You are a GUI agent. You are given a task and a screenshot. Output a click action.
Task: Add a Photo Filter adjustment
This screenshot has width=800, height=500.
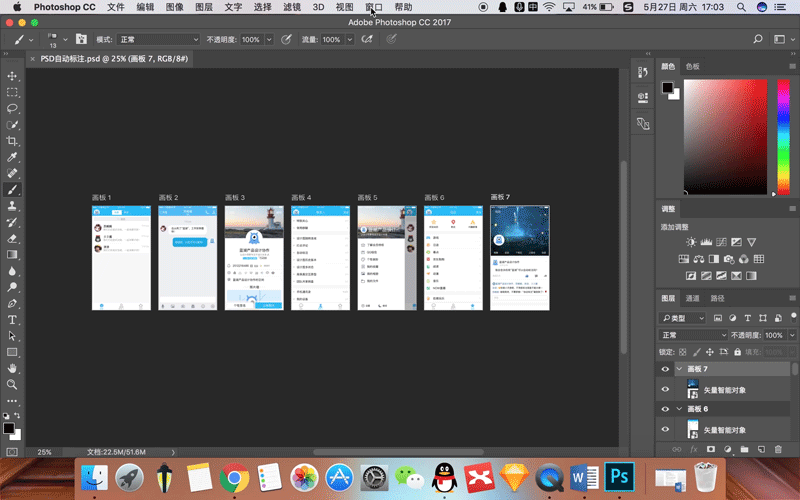tap(729, 259)
